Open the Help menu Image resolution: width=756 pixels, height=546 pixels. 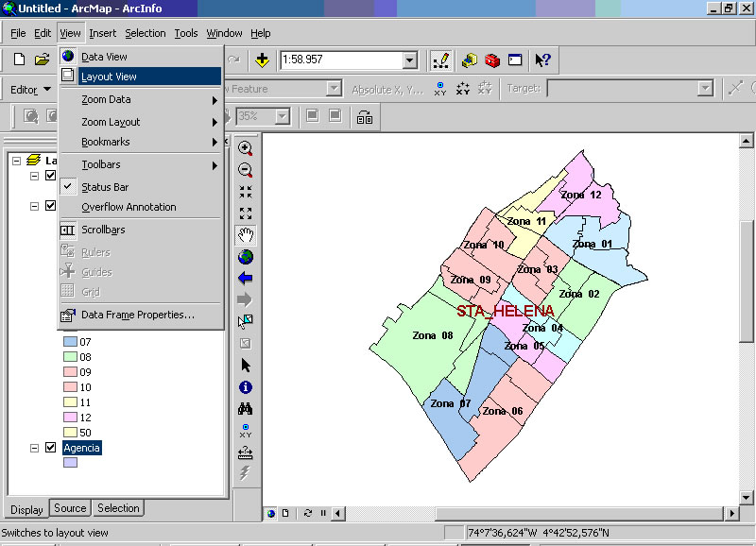(261, 33)
